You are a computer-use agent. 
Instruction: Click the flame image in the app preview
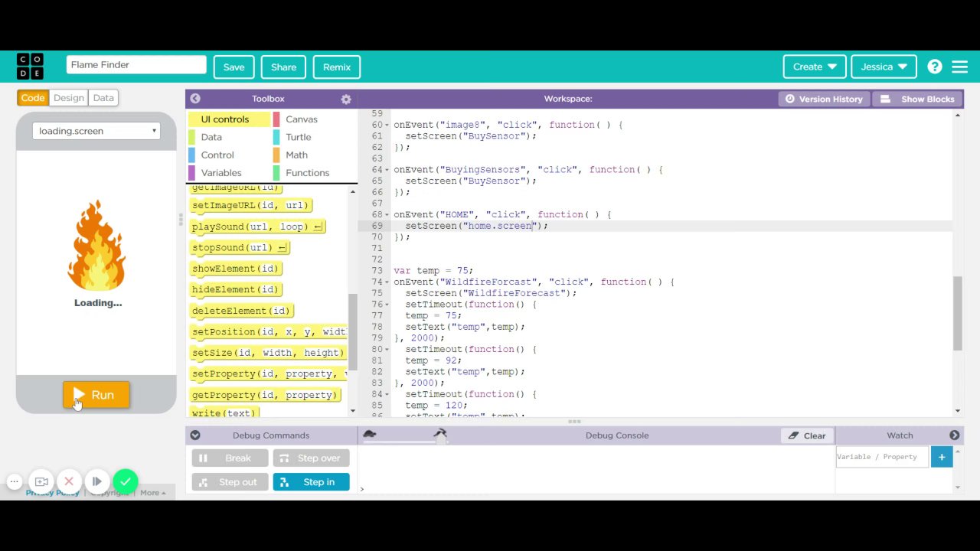pos(96,245)
